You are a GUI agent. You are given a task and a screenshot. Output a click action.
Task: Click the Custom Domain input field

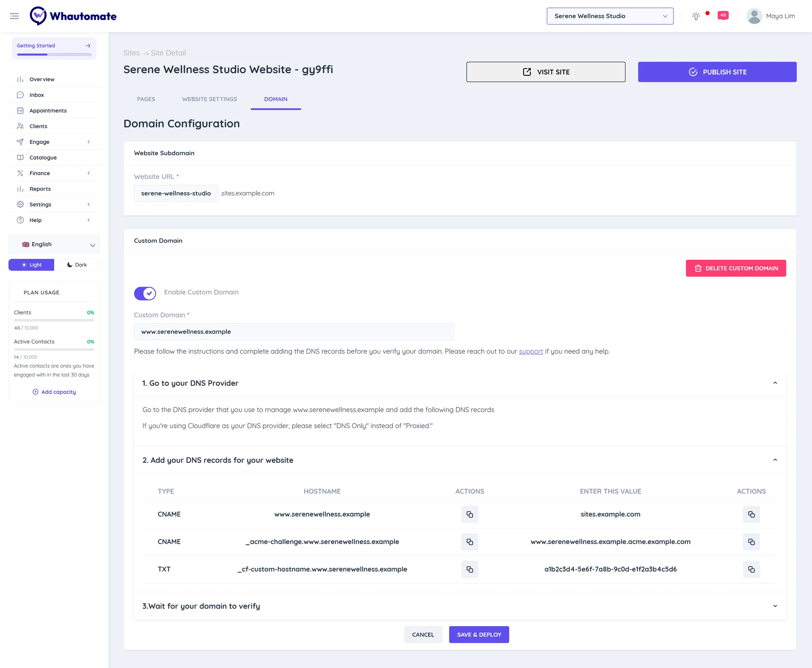pos(294,332)
